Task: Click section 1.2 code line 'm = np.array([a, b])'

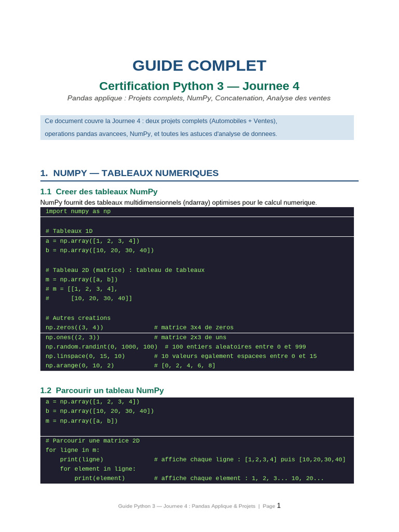Action: click(82, 421)
